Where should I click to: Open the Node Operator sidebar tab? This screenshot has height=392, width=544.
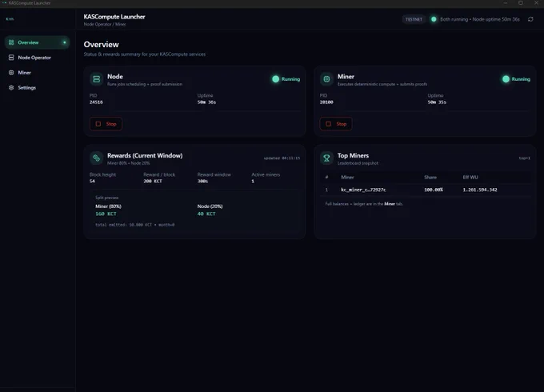[x=37, y=58]
